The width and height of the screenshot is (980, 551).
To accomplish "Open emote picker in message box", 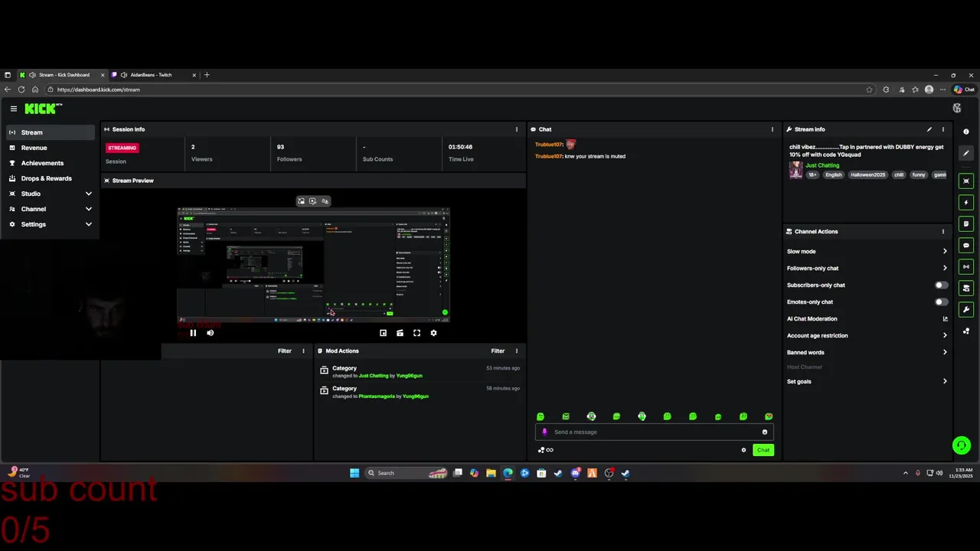I will point(764,432).
